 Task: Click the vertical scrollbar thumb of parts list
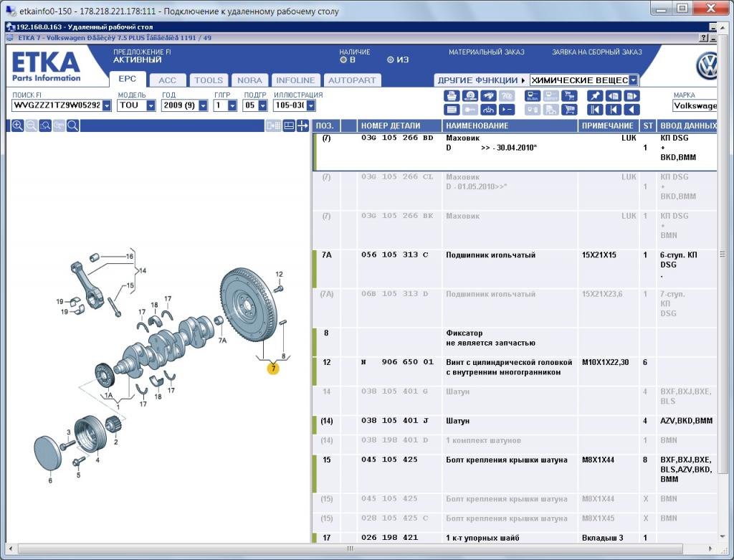click(723, 255)
